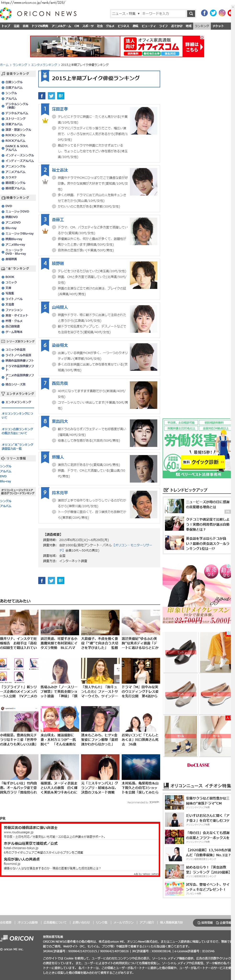This screenshot has width=235, height=980.
Task: Select 総合シリーズ別 in series ranking sidebar
Action: tap(15, 384)
